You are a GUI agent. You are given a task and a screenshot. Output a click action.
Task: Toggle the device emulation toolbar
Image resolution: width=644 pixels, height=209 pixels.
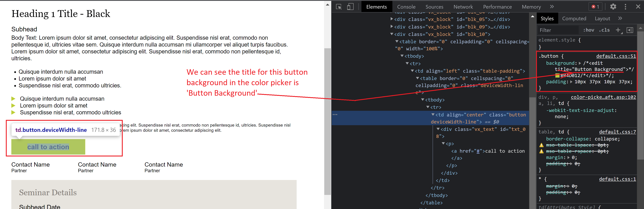(350, 7)
